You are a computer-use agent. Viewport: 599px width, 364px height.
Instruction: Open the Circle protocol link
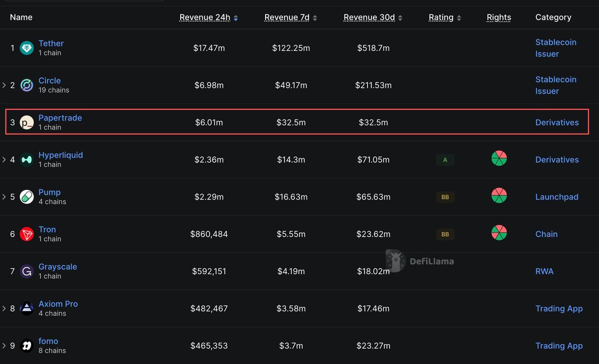click(x=49, y=81)
